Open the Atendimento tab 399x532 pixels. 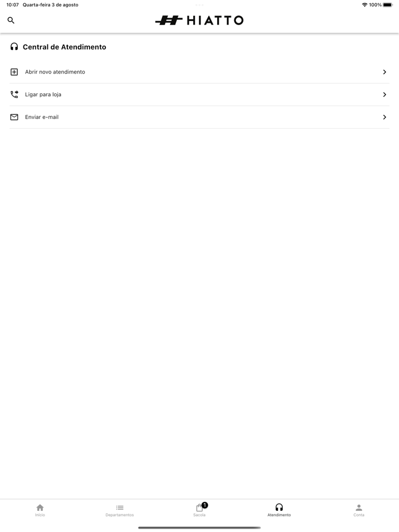[279, 510]
